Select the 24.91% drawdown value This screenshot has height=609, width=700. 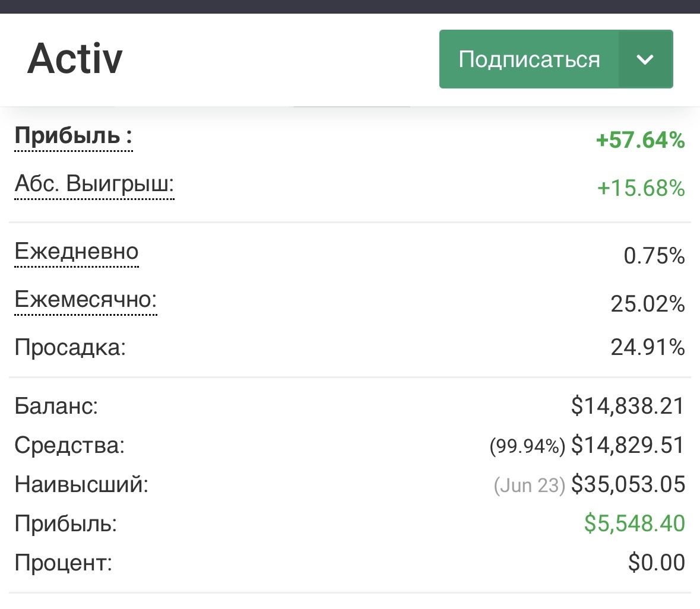[647, 347]
